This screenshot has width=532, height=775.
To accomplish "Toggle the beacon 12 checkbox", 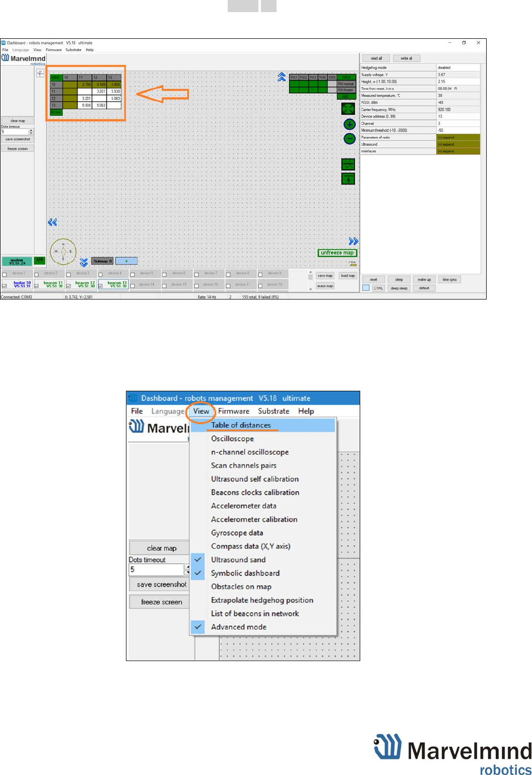I will click(x=69, y=286).
